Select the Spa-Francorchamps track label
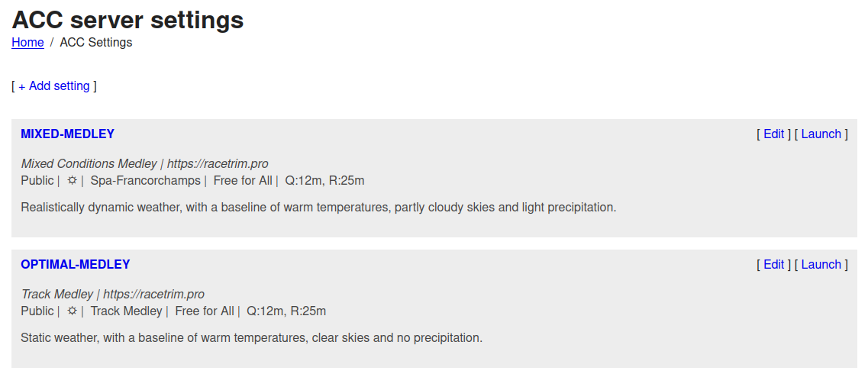 click(145, 181)
